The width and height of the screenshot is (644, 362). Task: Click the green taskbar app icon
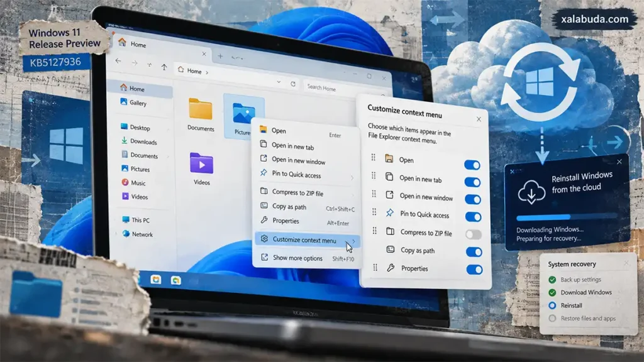point(176,280)
